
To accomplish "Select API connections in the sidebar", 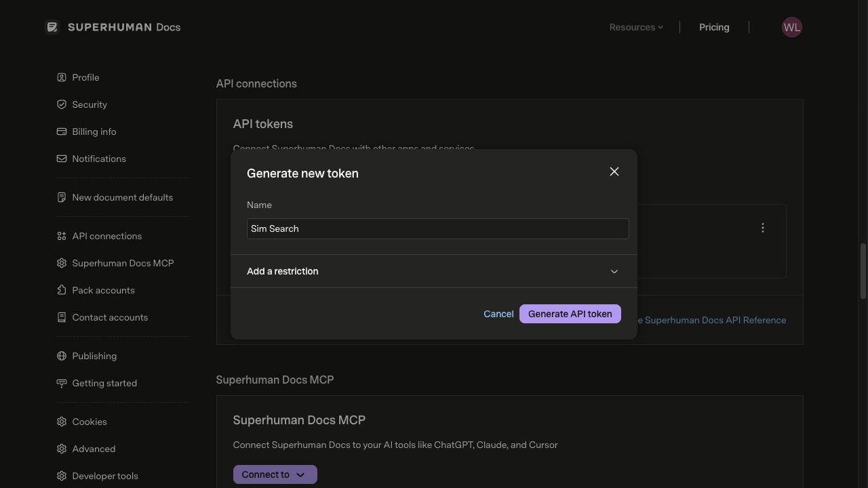I will coord(107,236).
